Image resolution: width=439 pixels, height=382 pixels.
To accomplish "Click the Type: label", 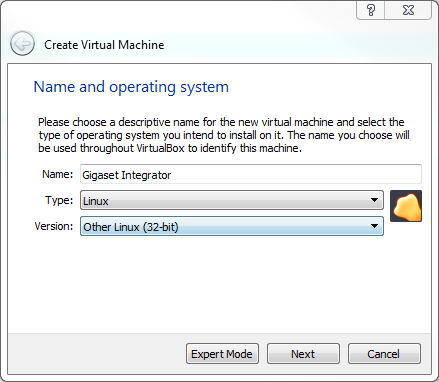I will 59,200.
